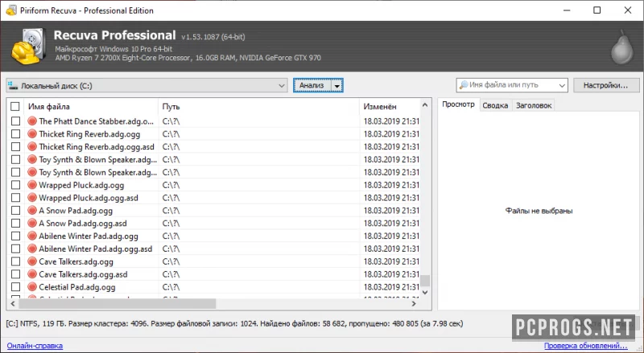Image resolution: width=644 pixels, height=353 pixels.
Task: Click the path cell of A Snow Pad.adg.ogg
Action: point(258,210)
